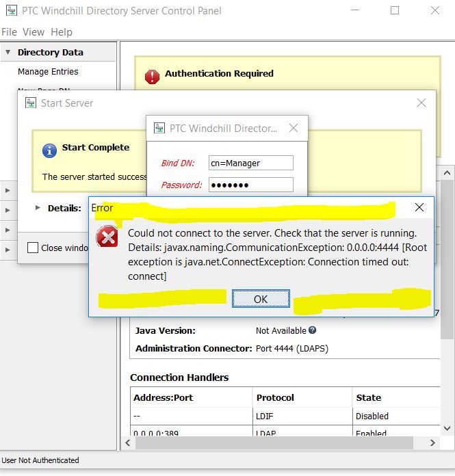Expand the second collapsed sidebar section arrow
Image resolution: width=455 pixels, height=476 pixels.
8,210
